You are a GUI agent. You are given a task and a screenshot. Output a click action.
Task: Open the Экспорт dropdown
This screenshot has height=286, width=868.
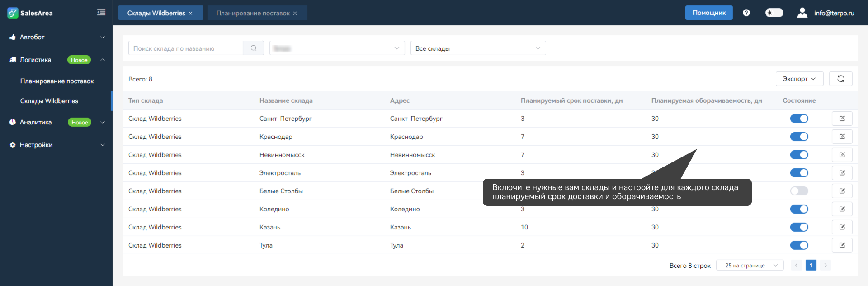pyautogui.click(x=799, y=79)
